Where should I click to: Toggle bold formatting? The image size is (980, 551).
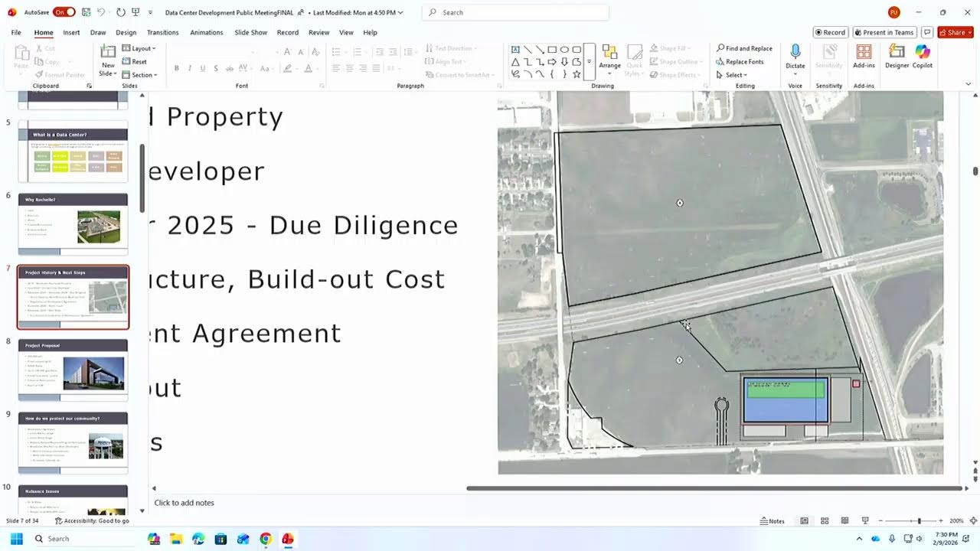176,68
